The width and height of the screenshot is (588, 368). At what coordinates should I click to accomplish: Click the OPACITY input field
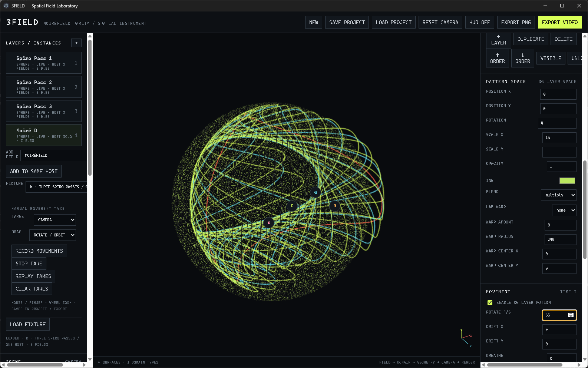[x=561, y=166]
